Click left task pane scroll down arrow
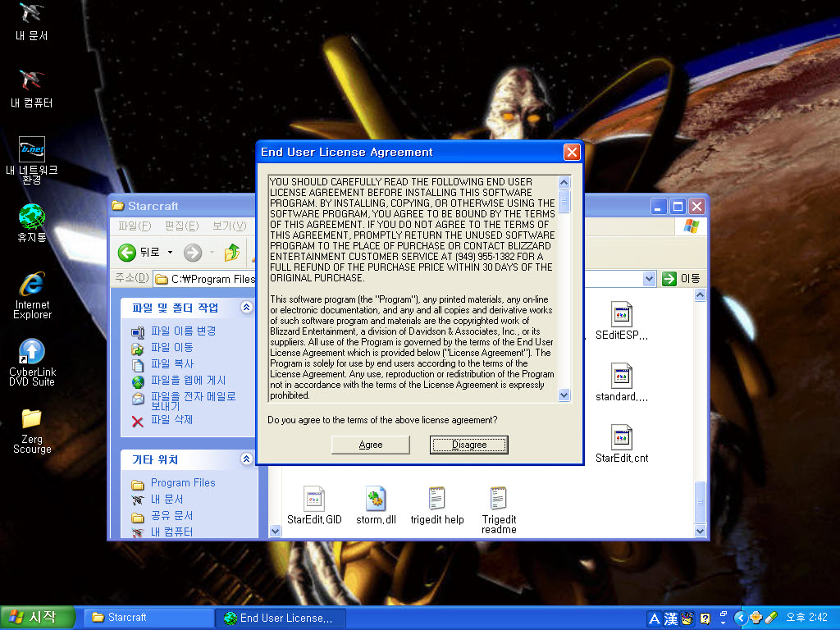The image size is (840, 630). [275, 531]
